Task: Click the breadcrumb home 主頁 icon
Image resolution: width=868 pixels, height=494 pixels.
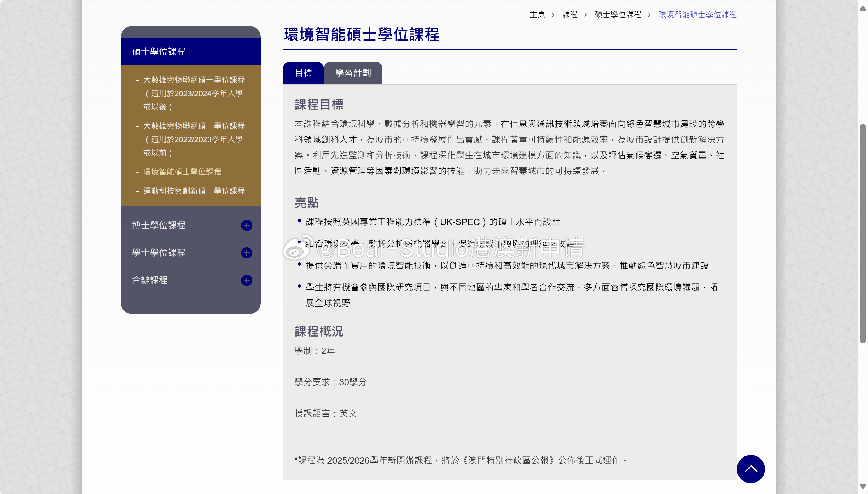Action: point(537,14)
